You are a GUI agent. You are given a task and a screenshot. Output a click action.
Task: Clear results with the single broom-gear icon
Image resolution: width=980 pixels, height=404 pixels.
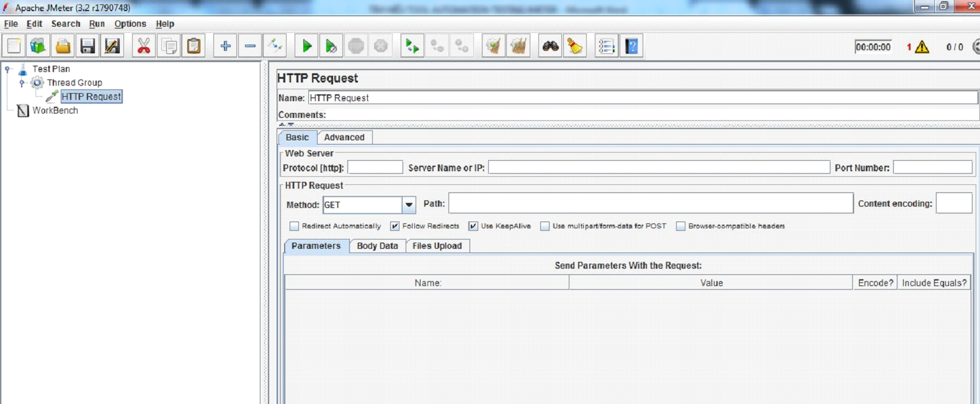point(494,46)
